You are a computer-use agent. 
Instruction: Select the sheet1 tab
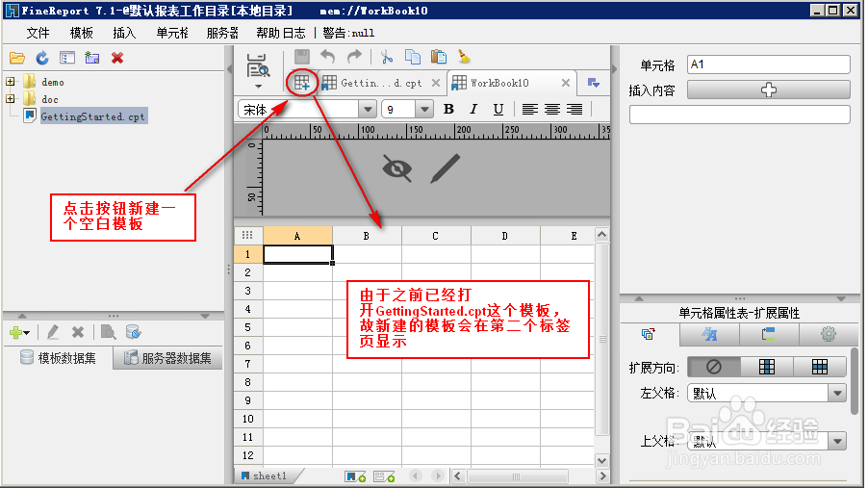pos(270,475)
